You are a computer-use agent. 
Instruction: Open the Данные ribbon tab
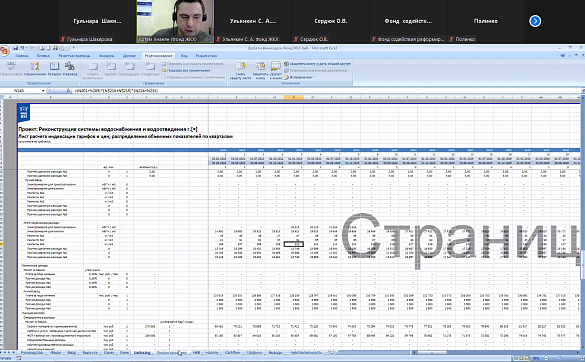pos(129,56)
